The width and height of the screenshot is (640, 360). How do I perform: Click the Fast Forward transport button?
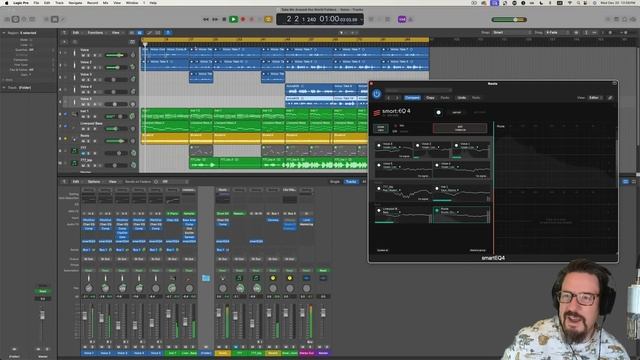(215, 19)
